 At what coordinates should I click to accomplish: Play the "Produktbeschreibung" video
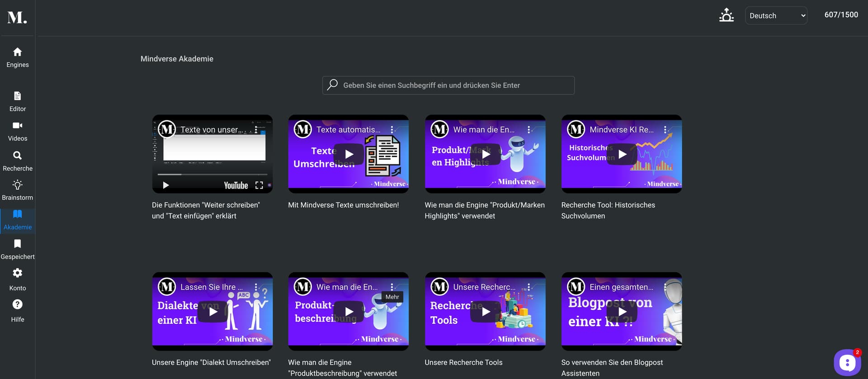(349, 312)
